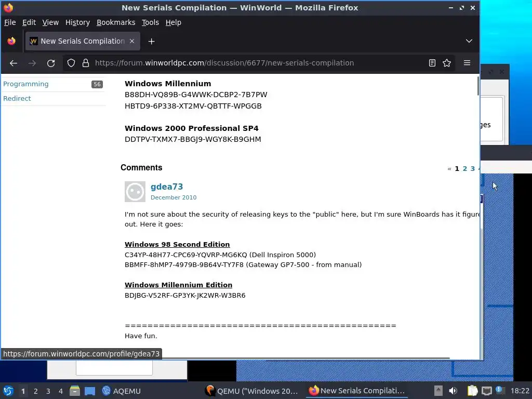Click the 18:22 taskbar clock

pyautogui.click(x=520, y=391)
